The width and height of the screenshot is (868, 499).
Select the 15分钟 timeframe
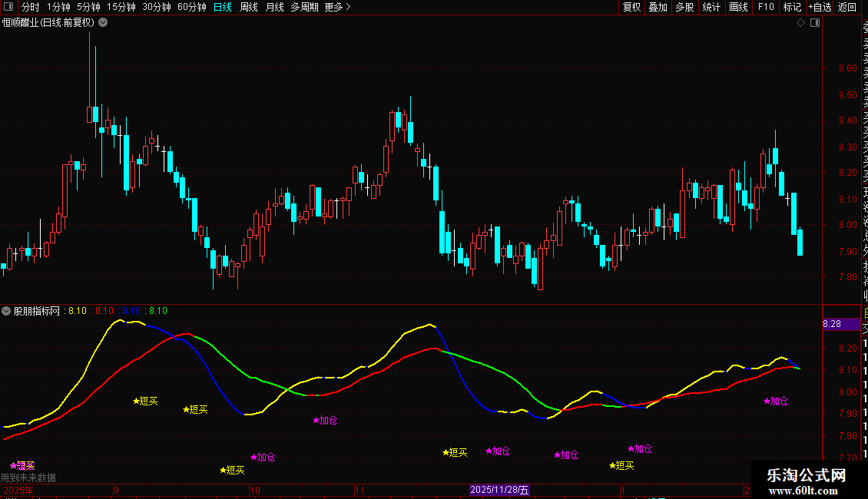[121, 7]
